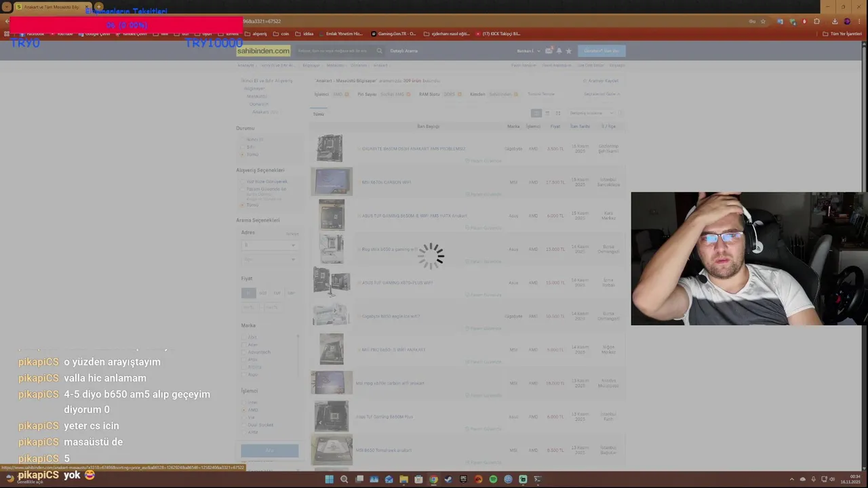Switch to classic list view icon
This screenshot has height=488, width=868.
click(536, 113)
